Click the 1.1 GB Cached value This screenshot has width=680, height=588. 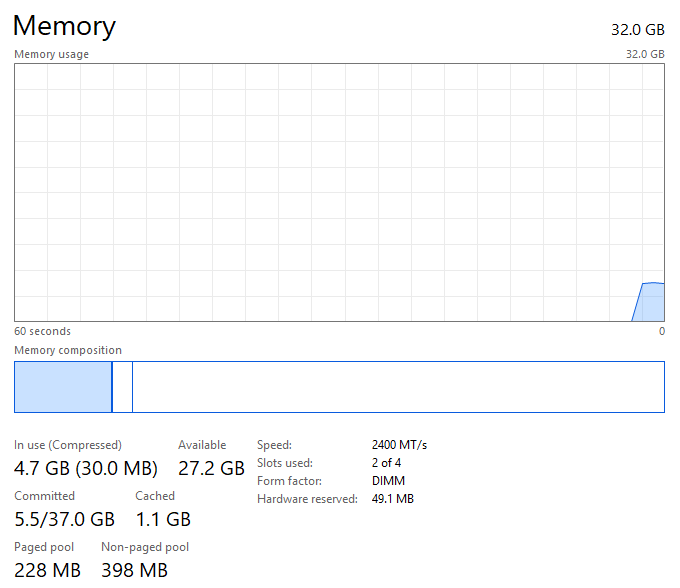tap(163, 519)
